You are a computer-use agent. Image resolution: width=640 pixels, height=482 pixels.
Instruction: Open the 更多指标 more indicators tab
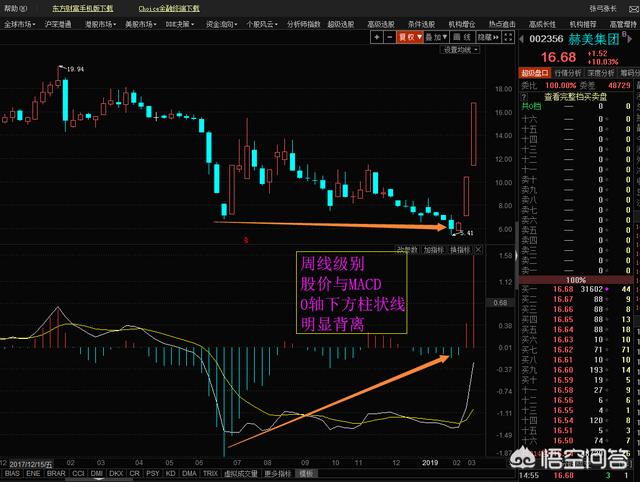coord(278,473)
